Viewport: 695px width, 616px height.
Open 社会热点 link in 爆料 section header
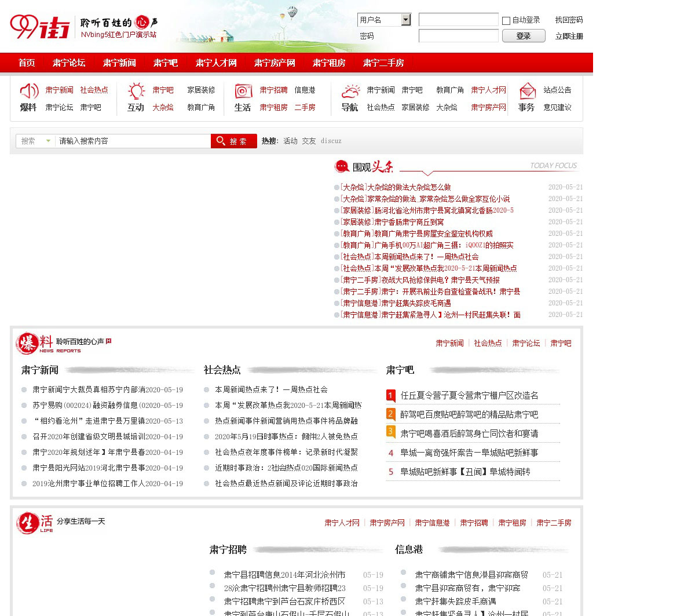coord(488,343)
